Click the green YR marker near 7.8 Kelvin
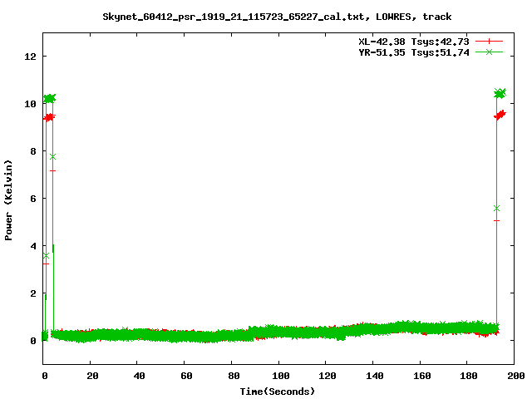Image resolution: width=532 pixels, height=399 pixels. click(52, 157)
